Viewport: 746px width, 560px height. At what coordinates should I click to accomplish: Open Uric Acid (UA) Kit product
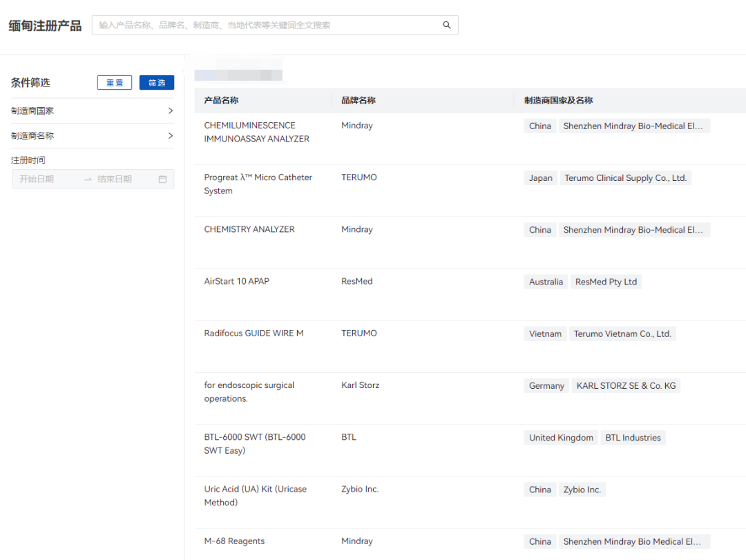point(255,495)
